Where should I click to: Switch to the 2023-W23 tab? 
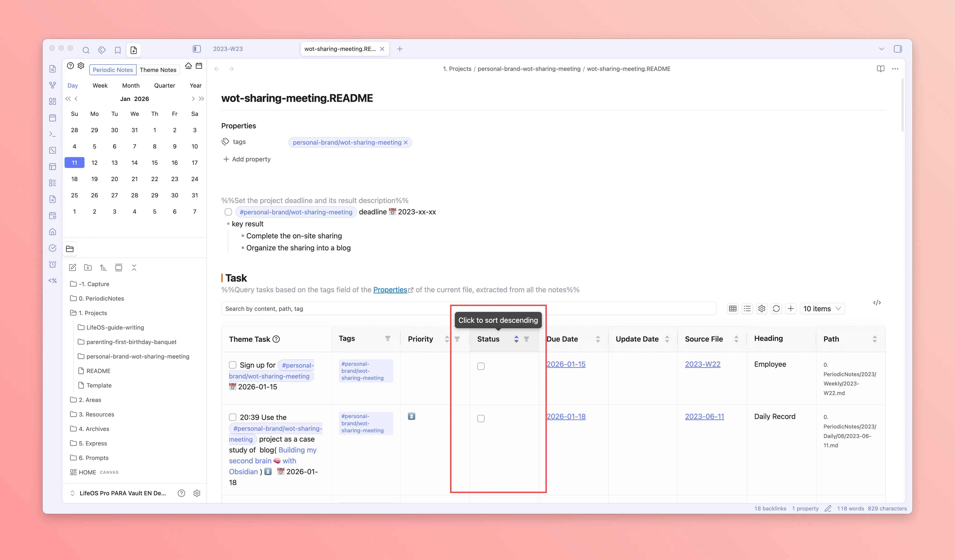[x=228, y=49]
